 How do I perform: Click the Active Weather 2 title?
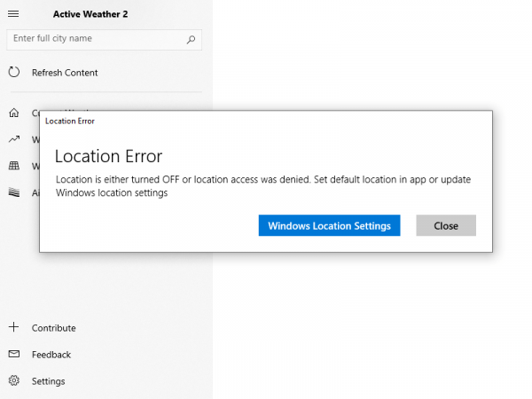[x=90, y=14]
